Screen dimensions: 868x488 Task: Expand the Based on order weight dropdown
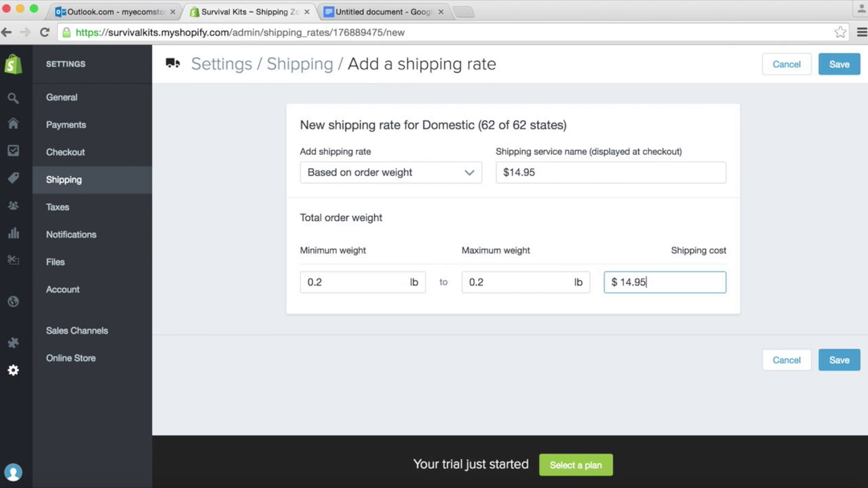[391, 172]
